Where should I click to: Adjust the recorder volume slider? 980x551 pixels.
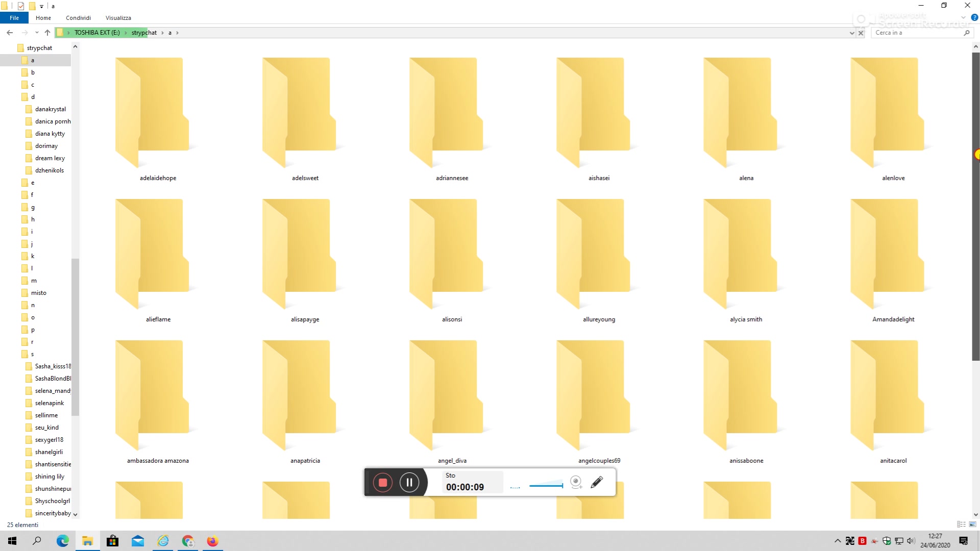(546, 485)
